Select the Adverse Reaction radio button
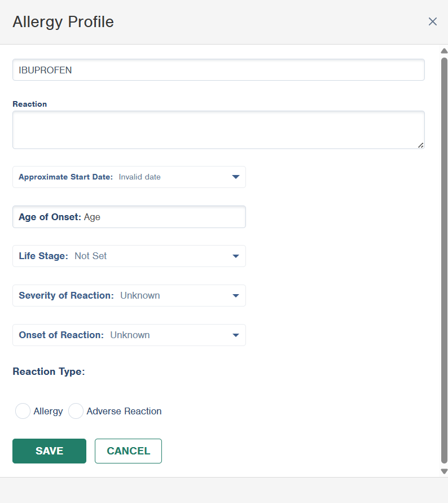Image resolution: width=448 pixels, height=503 pixels. [x=76, y=411]
